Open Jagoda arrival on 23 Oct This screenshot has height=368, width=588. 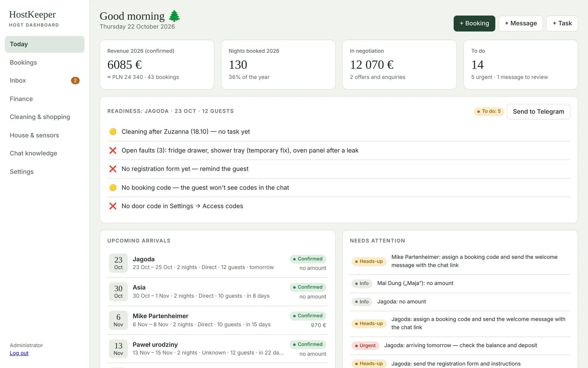pyautogui.click(x=218, y=263)
